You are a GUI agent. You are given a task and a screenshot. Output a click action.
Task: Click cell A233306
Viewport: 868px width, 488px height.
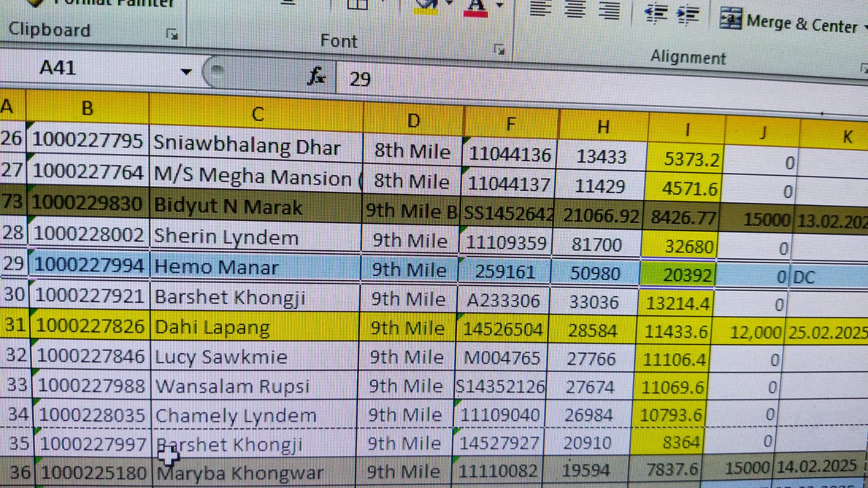point(503,301)
